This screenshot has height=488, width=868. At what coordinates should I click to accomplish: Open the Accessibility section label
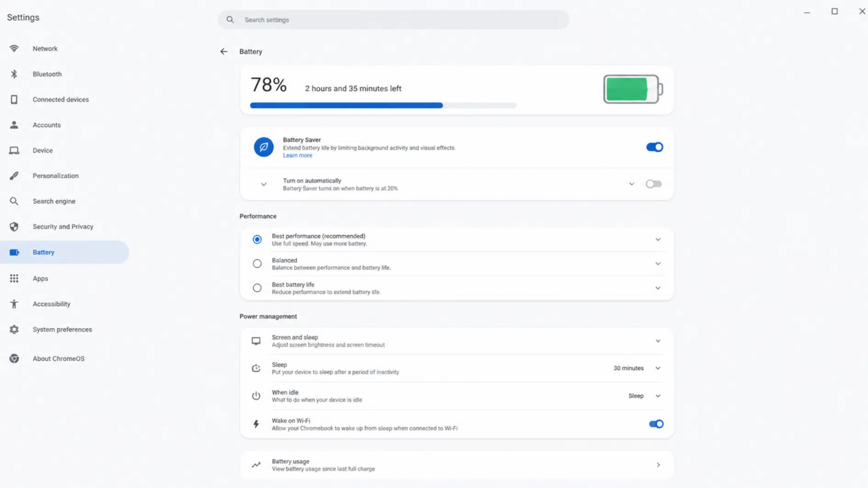tap(51, 304)
